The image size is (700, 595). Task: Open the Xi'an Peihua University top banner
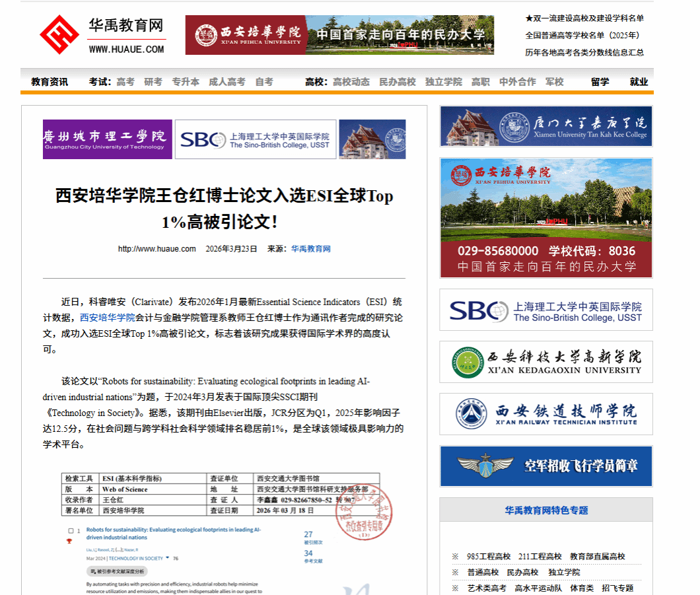(339, 35)
